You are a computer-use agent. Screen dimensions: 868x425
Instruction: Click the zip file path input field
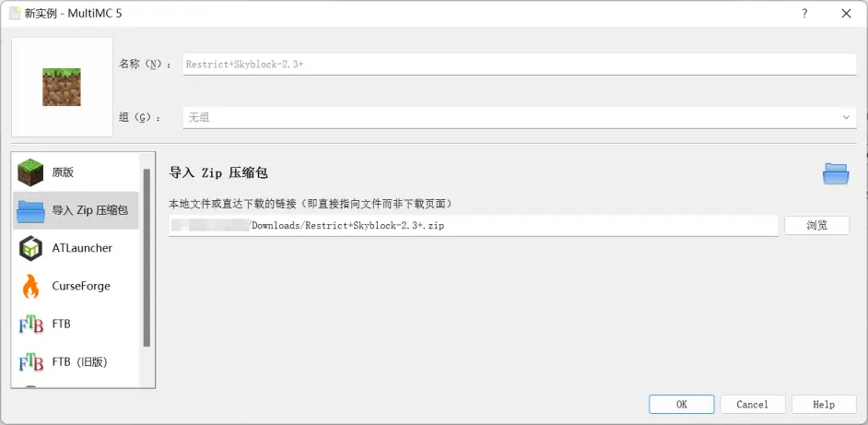tap(474, 226)
